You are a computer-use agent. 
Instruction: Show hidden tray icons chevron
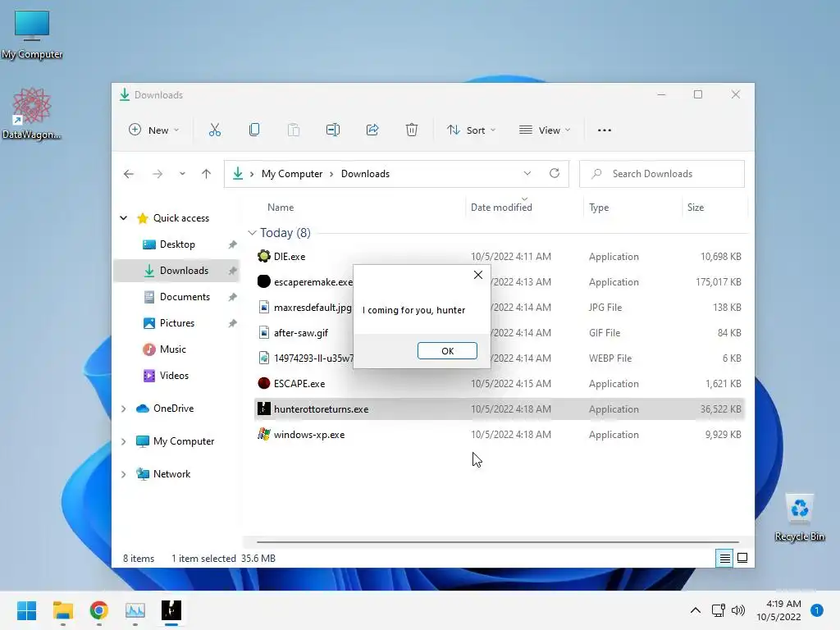[x=696, y=610]
